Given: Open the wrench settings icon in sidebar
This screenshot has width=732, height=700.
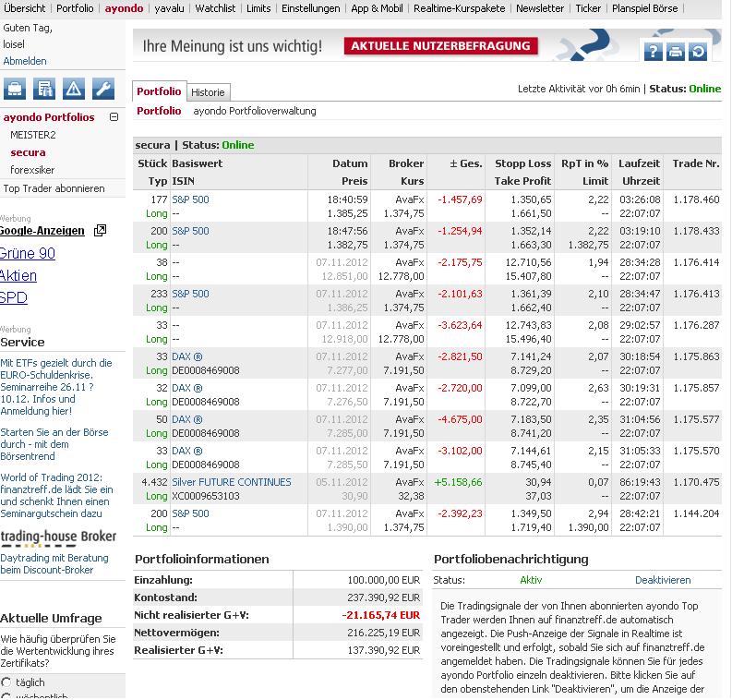Looking at the screenshot, I should [103, 89].
